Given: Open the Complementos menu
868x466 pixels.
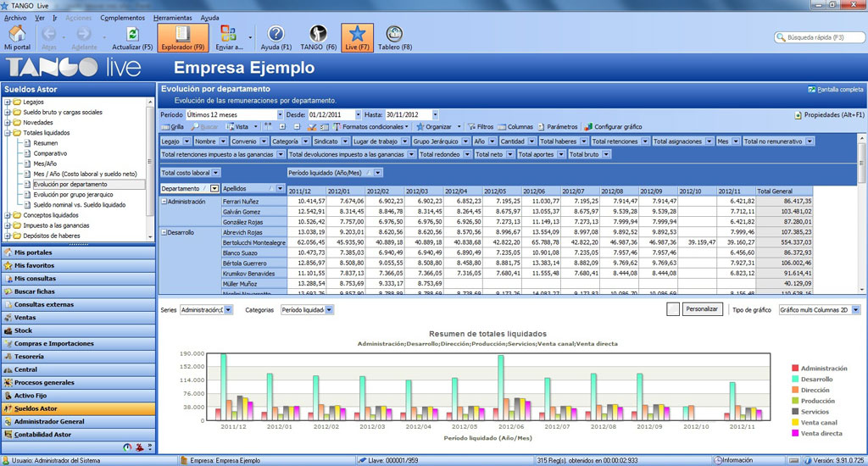Looking at the screenshot, I should click(x=122, y=18).
